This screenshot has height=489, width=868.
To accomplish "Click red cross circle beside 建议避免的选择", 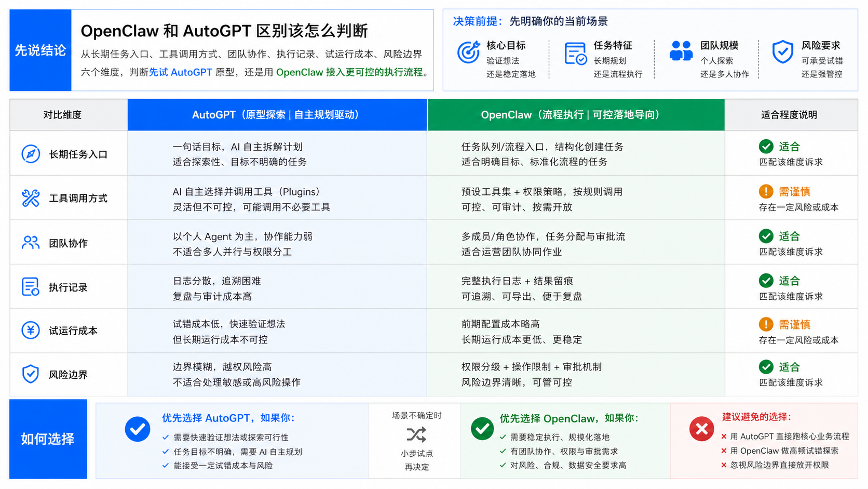I will (701, 429).
